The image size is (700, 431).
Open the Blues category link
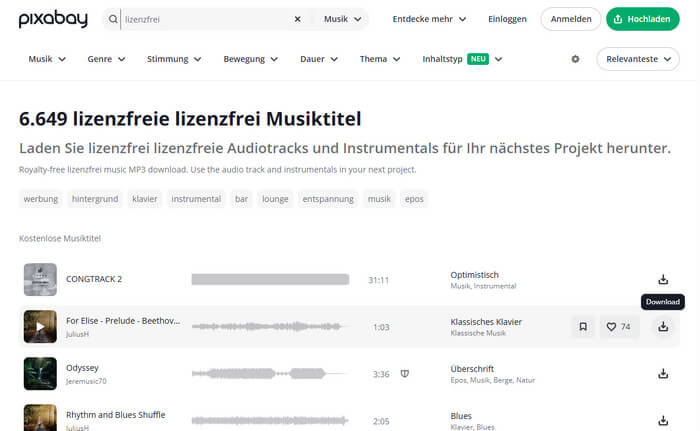point(461,416)
